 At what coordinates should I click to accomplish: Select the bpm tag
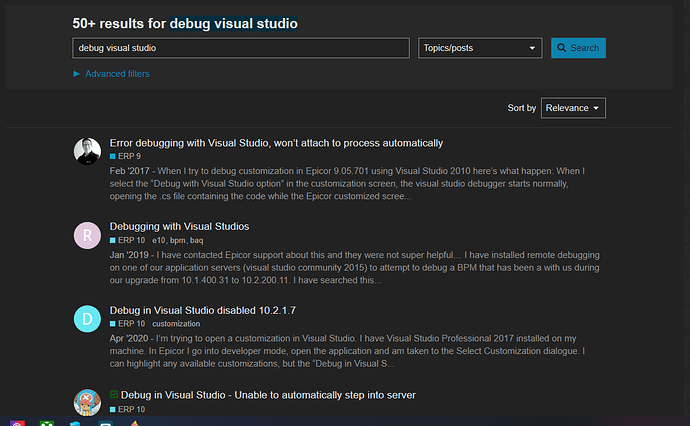177,240
